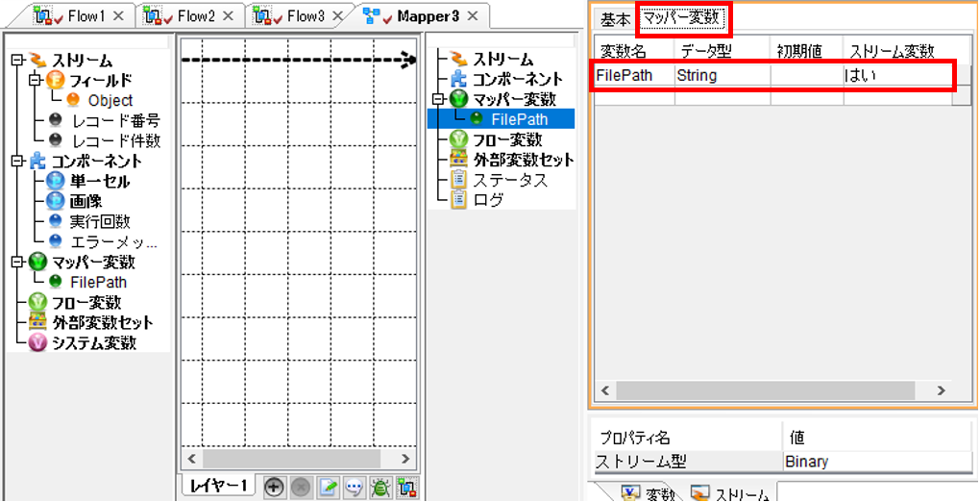
Task: Click the 画像 blue globe icon
Action: point(55,202)
